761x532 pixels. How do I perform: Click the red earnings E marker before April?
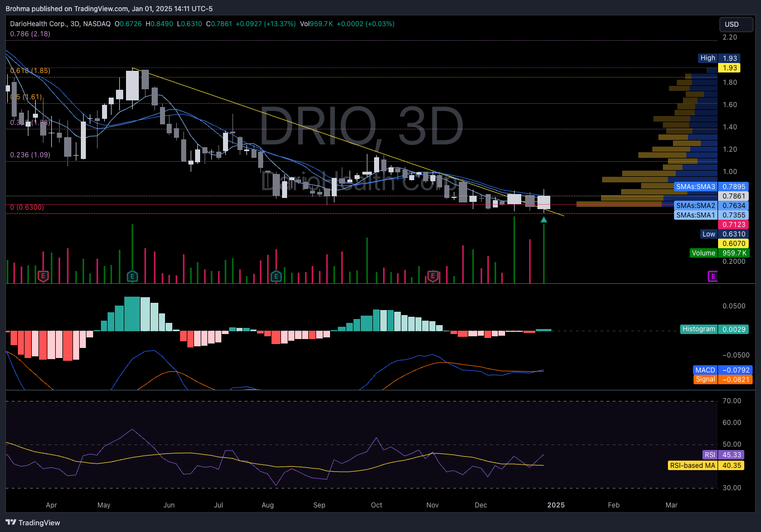43,276
